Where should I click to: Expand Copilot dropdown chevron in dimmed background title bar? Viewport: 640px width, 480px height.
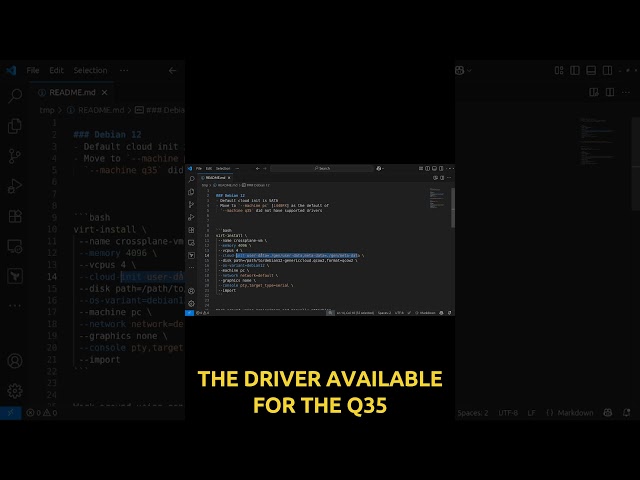(469, 70)
